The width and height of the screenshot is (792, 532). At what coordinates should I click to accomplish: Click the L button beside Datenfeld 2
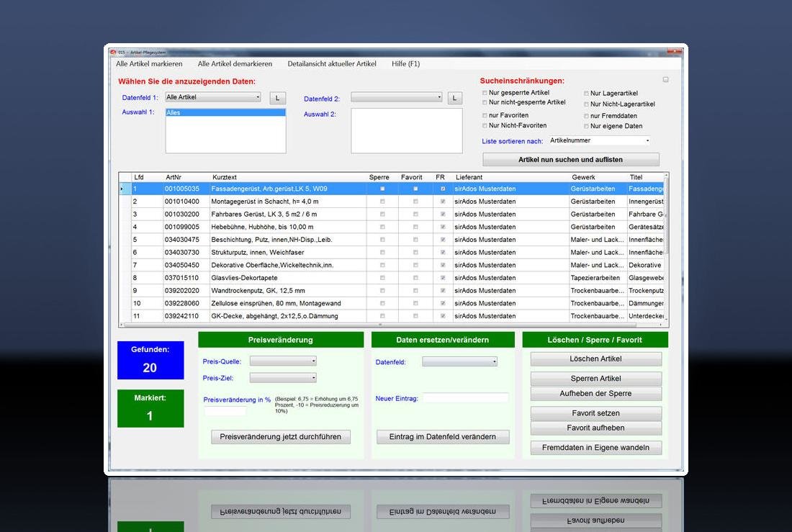click(454, 98)
